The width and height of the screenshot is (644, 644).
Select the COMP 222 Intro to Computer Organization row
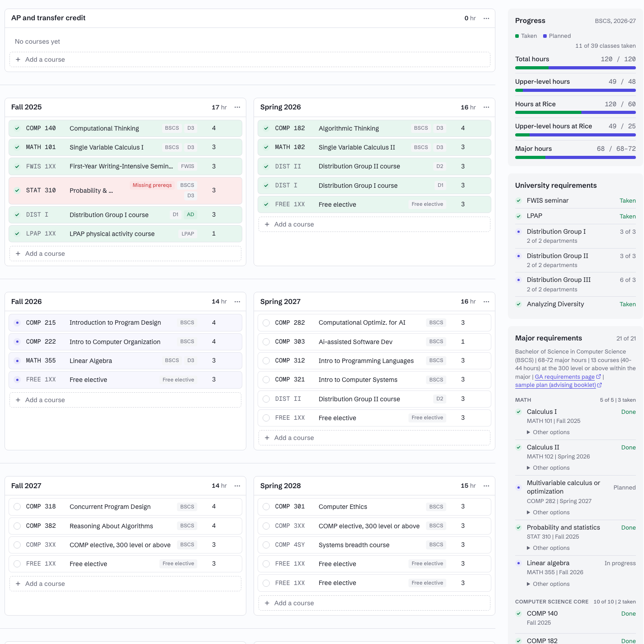click(125, 342)
